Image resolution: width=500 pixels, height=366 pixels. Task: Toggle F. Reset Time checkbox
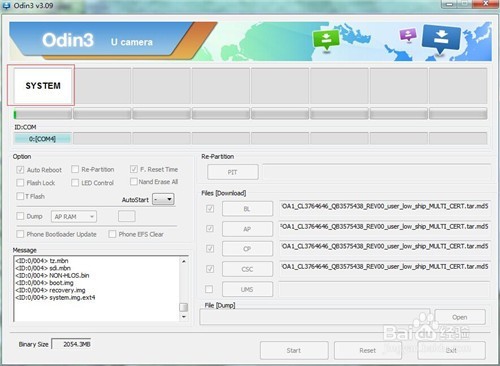point(134,169)
